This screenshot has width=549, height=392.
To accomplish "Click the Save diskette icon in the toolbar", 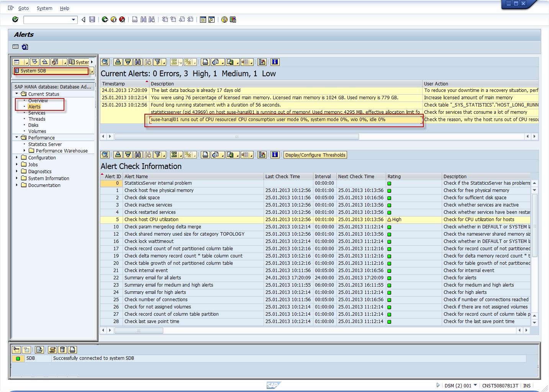I will click(x=92, y=20).
